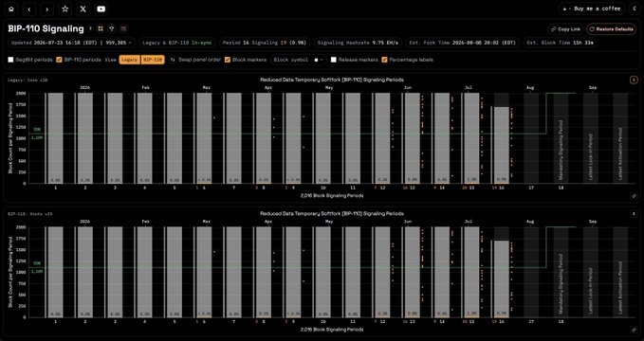644x341 pixels.
Task: Click the Period 16 Signaling status pill
Action: coord(265,43)
